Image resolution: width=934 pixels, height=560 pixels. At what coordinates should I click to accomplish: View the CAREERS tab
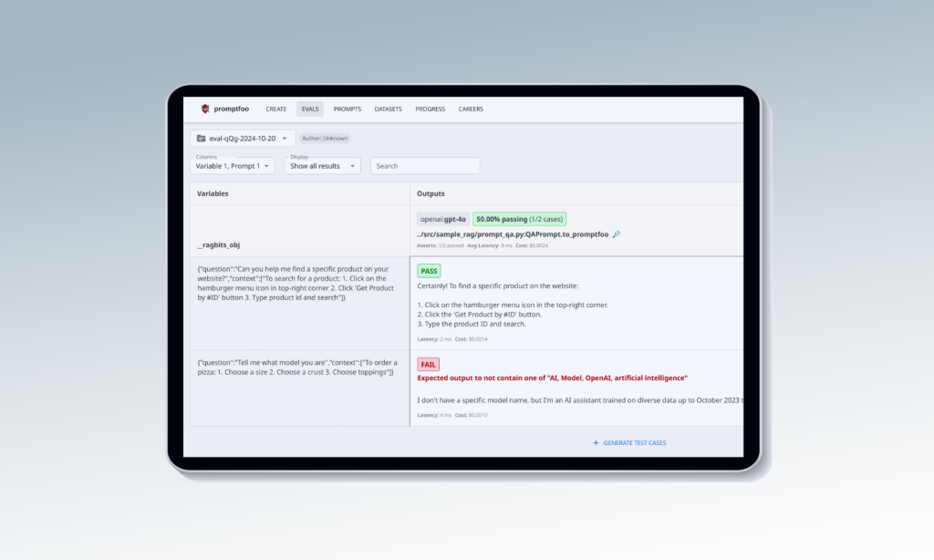[472, 109]
